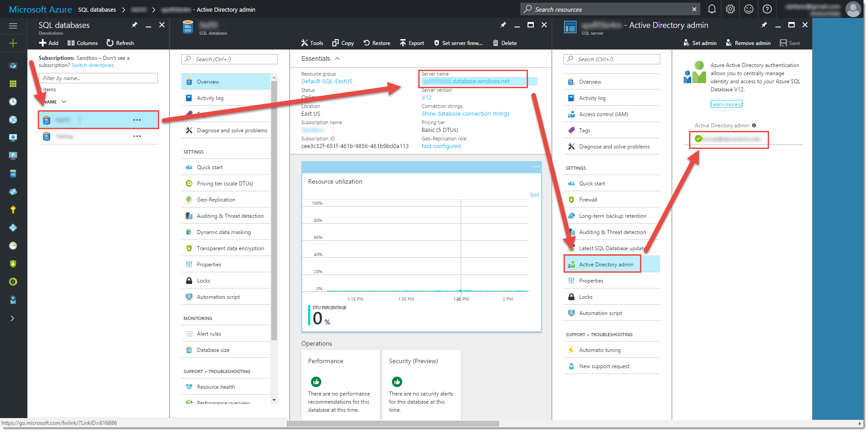Open the portal settings gear icon

(730, 9)
